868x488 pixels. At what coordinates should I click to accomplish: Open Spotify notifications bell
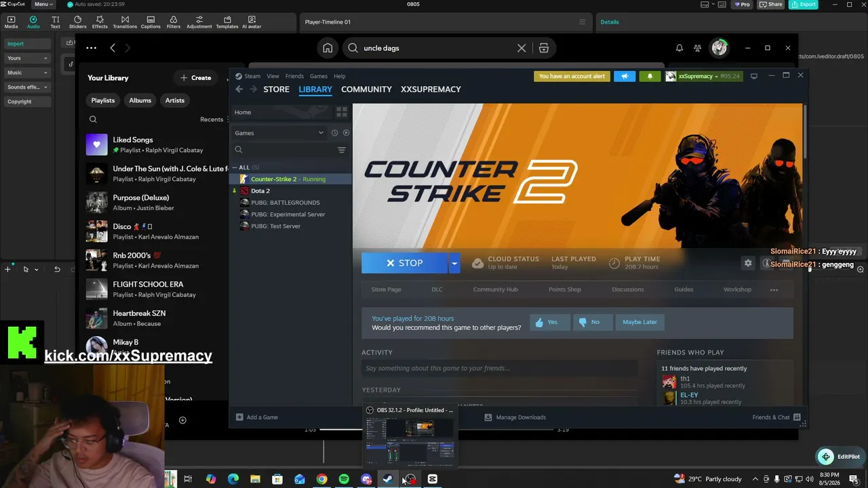(x=679, y=48)
